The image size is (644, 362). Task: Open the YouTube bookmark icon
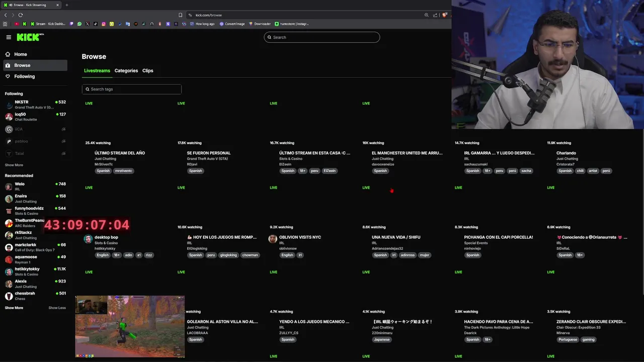pos(17,24)
